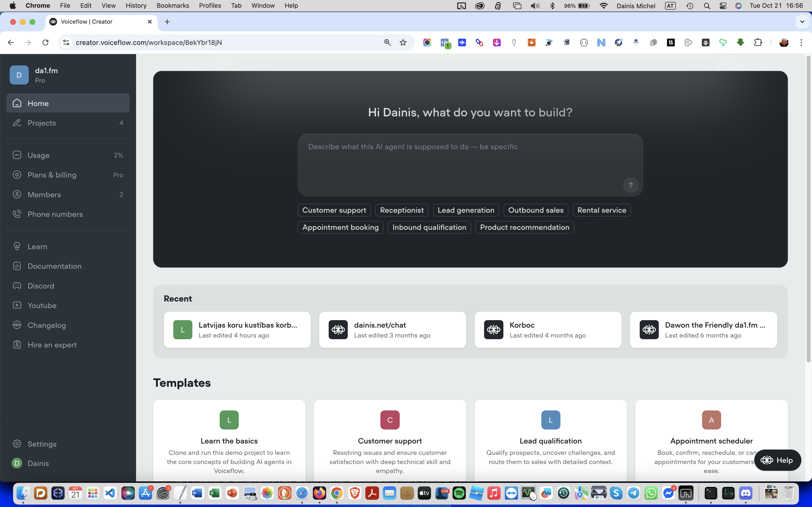Click the Phone numbers sidebar icon
Screen dimensions: 812x507
tap(17, 214)
